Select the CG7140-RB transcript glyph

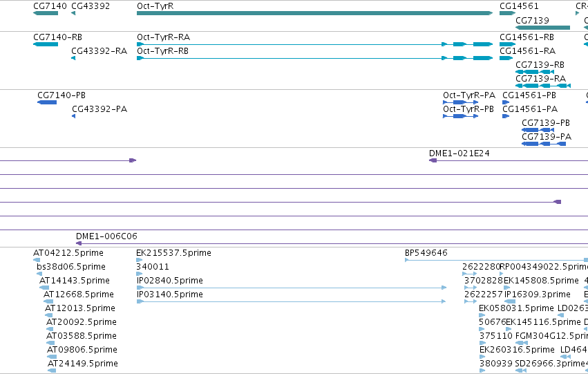46,44
